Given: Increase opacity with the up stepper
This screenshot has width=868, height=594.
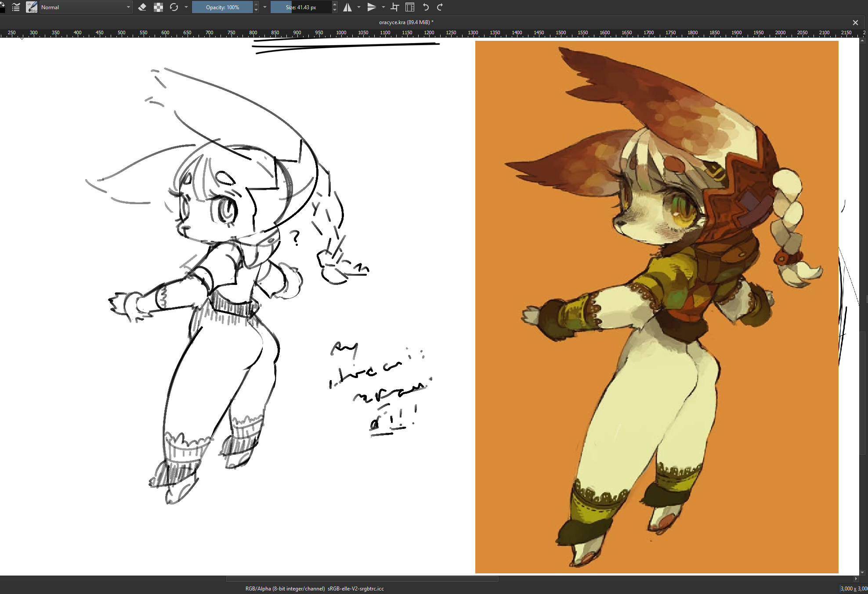Looking at the screenshot, I should point(256,4).
